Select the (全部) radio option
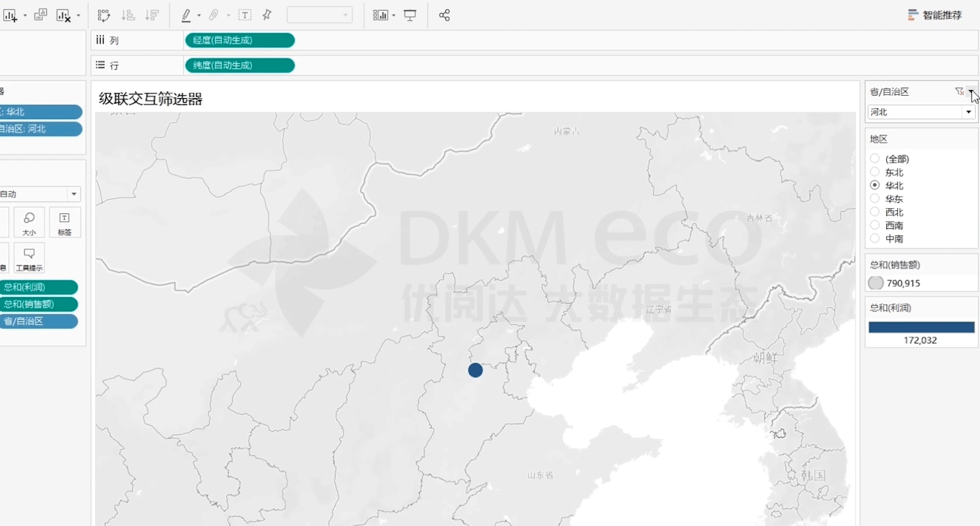Viewport: 980px width, 526px height. (x=875, y=159)
